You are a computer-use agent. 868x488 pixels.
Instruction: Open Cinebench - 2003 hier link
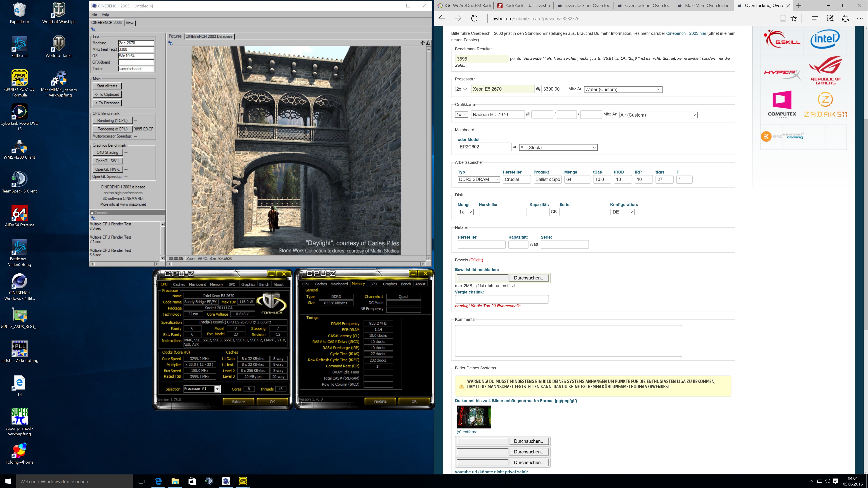(686, 33)
